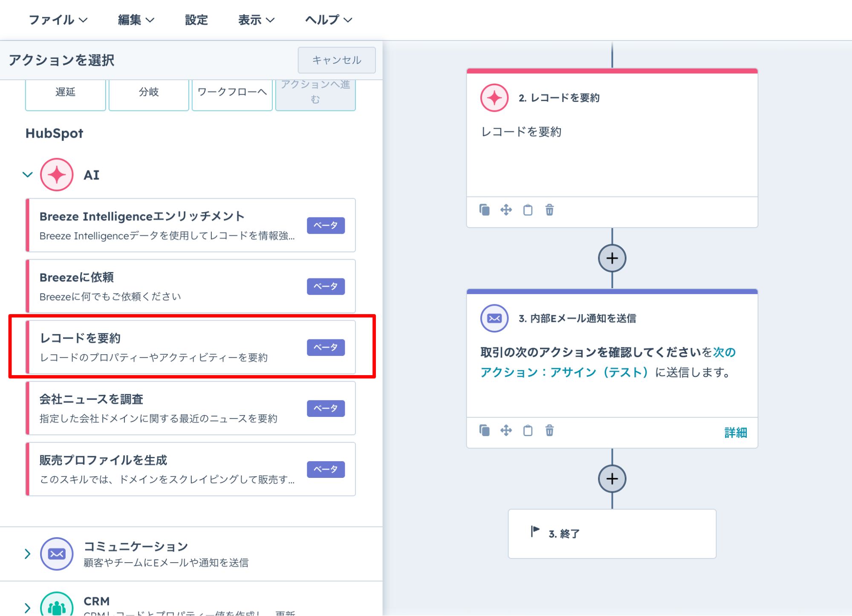Select the 3. 終了 end step

click(612, 534)
